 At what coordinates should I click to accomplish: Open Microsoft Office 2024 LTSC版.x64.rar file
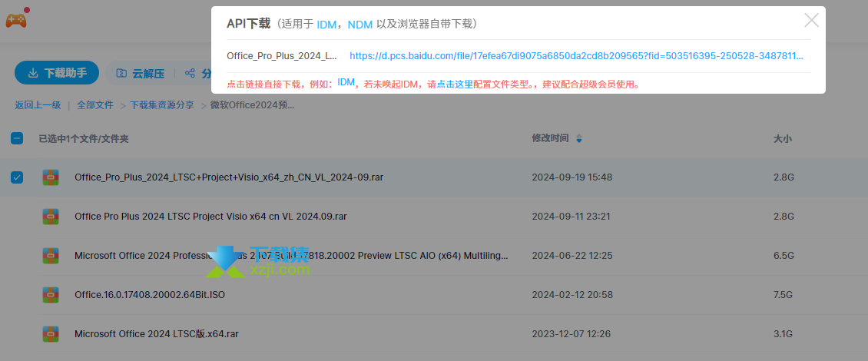(157, 334)
